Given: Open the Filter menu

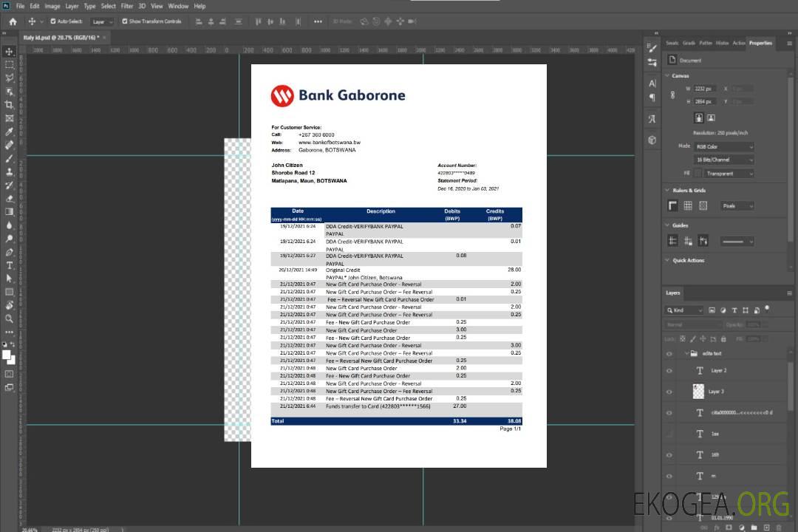Looking at the screenshot, I should pos(127,6).
